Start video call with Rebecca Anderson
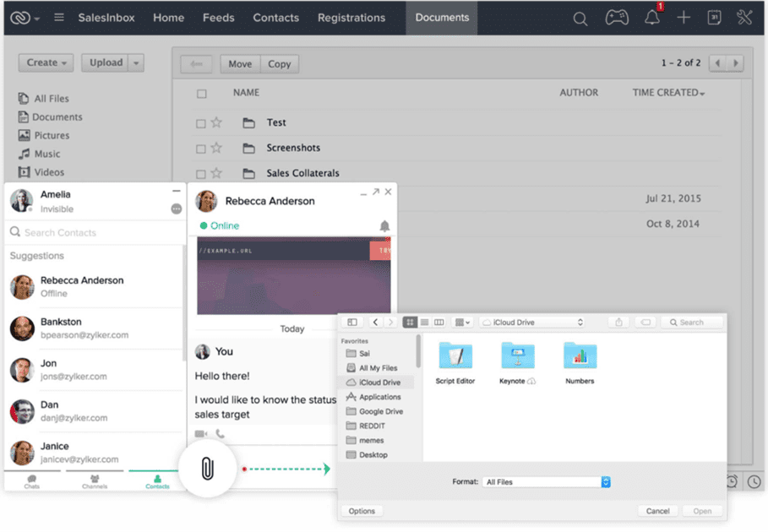The width and height of the screenshot is (768, 532). pyautogui.click(x=201, y=434)
